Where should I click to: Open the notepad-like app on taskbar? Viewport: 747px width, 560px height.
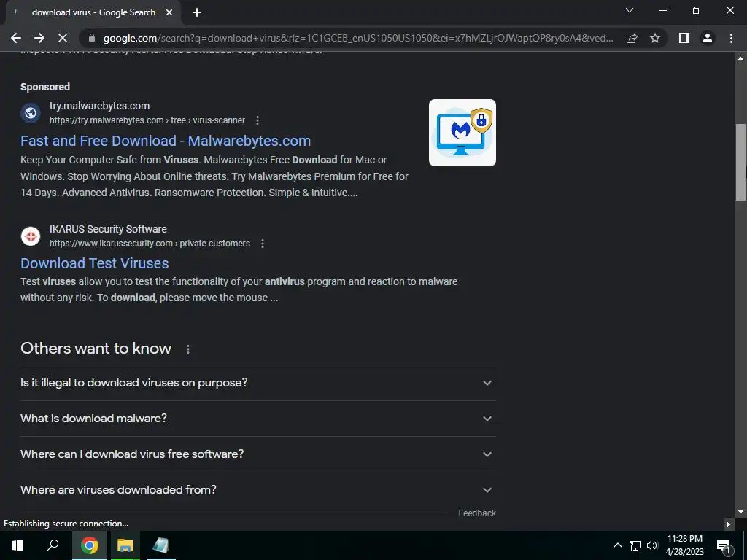click(161, 545)
